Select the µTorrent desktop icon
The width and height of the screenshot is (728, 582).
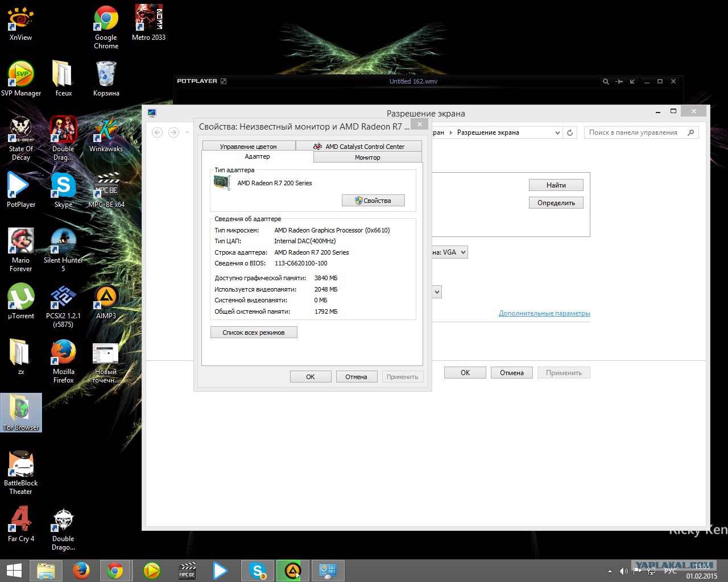21,301
